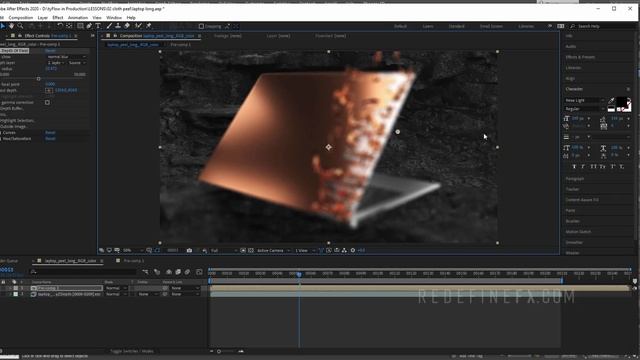Select the Hand tool
Viewport: 640px width, 360px height.
tap(11, 26)
